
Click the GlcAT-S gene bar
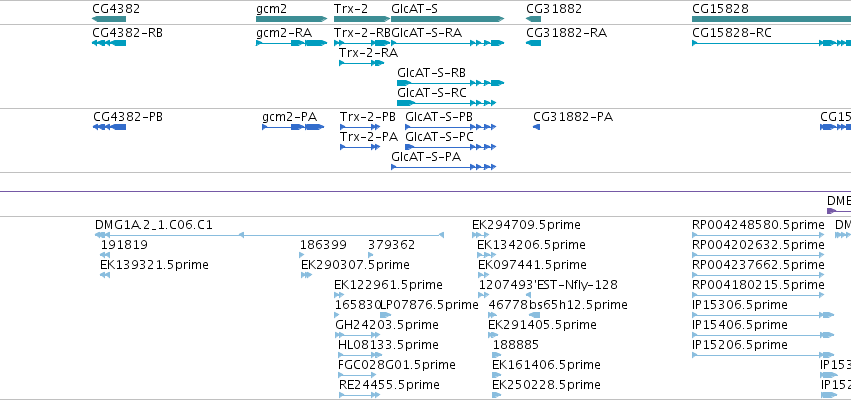(x=447, y=19)
